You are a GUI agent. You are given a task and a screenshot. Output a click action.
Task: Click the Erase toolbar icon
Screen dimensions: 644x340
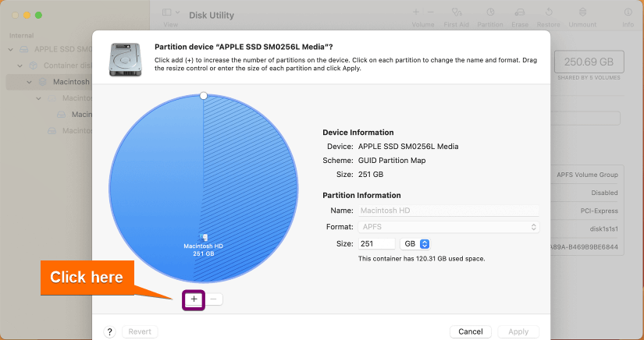pos(520,12)
